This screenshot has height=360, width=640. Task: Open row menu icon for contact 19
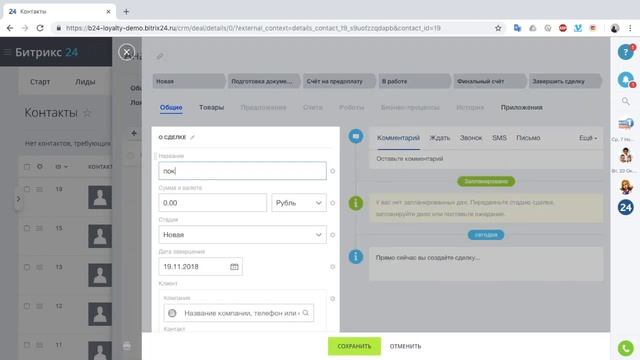pyautogui.click(x=39, y=189)
